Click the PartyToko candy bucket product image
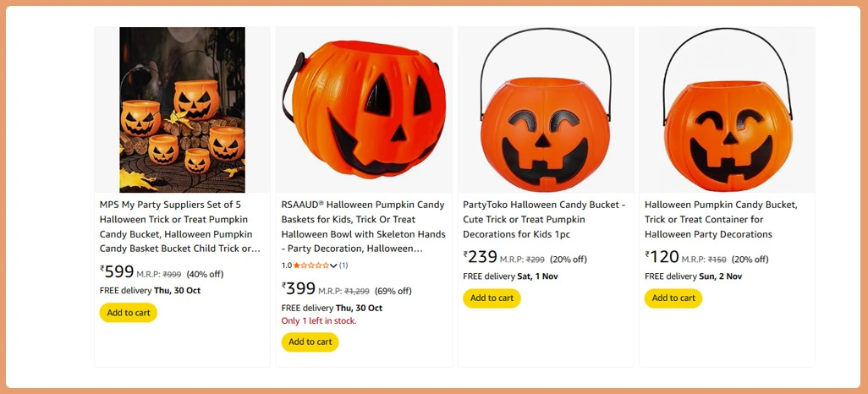Screen dimensions: 868x394 [546, 110]
